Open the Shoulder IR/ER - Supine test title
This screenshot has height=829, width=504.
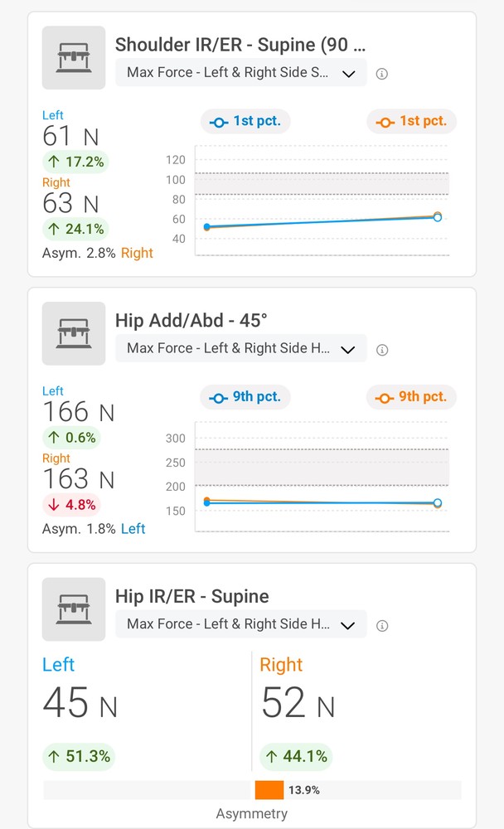point(240,45)
